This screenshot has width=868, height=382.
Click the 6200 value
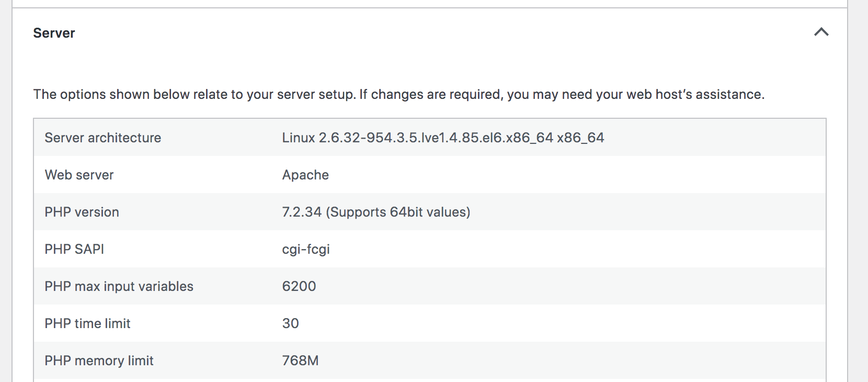(x=299, y=286)
